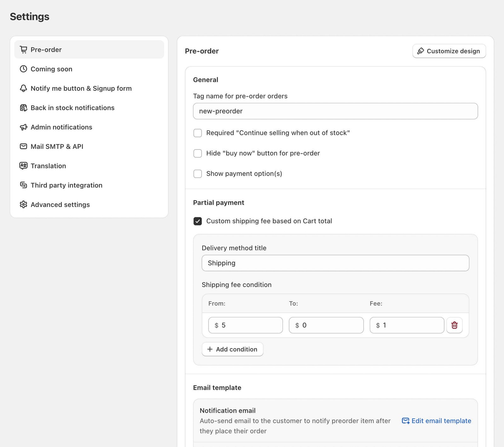Click the From amount field showing 5
Viewport: 504px width, 447px height.
[245, 325]
